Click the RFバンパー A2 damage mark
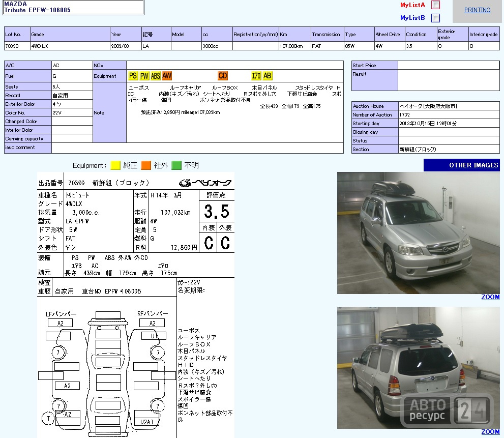The image size is (504, 438). [152, 323]
